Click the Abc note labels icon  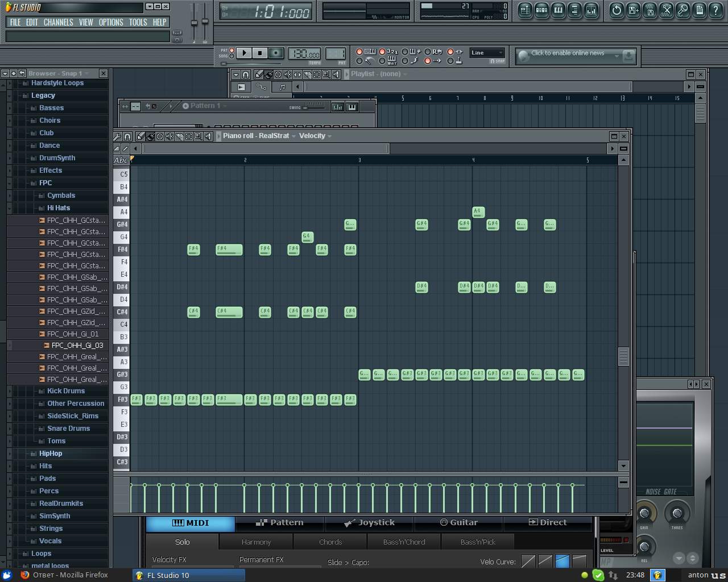[121, 160]
